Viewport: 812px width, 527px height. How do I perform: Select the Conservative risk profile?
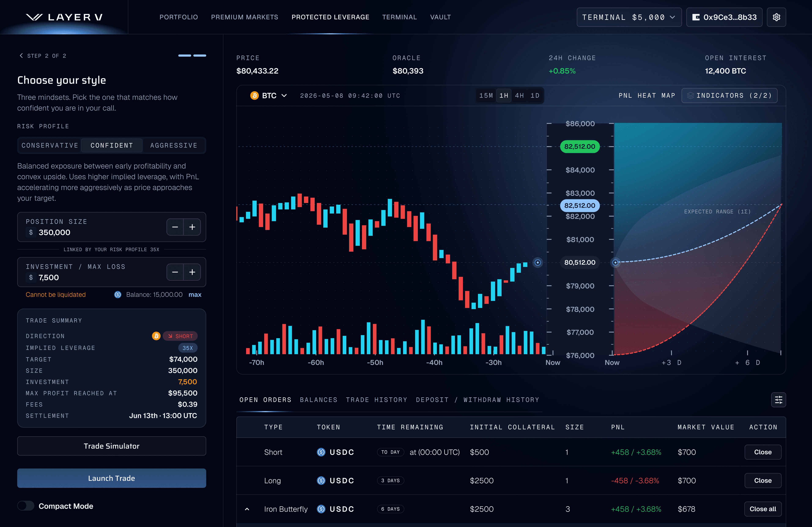pyautogui.click(x=50, y=146)
